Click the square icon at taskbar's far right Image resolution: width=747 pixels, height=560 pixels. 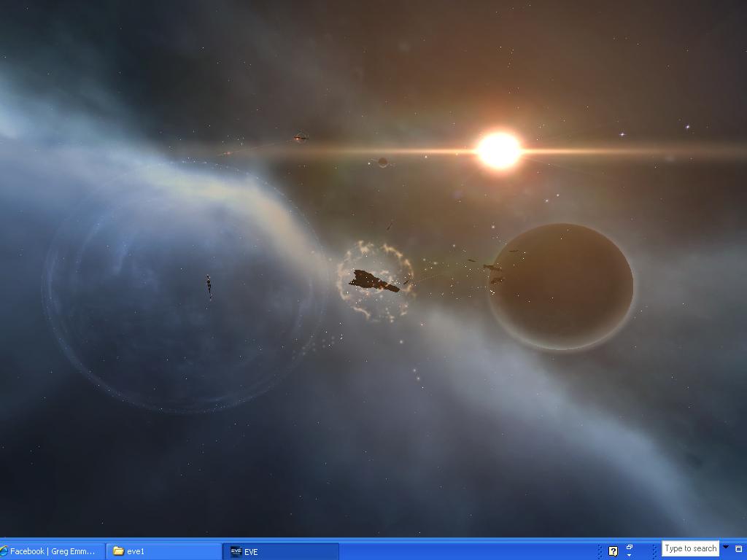tap(738, 549)
